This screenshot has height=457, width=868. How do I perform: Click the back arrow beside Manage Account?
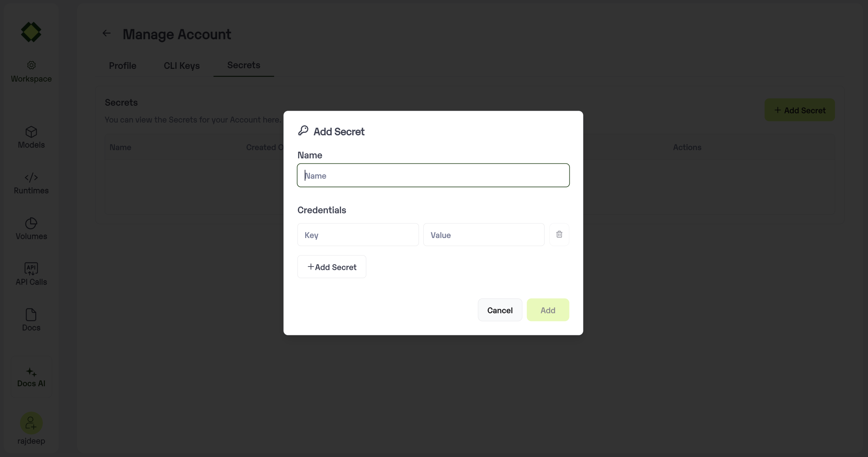107,33
